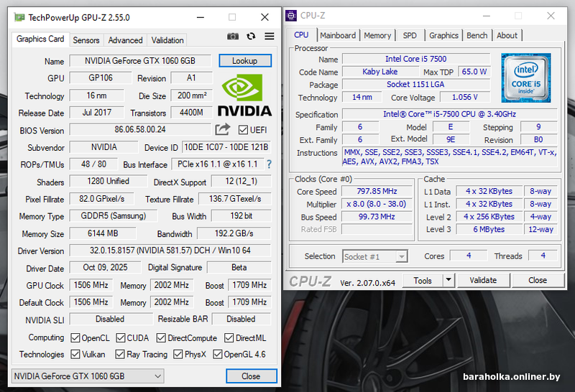Viewport: 575px width, 392px height.
Task: Click the Validate button in CPU-Z
Action: click(x=483, y=280)
